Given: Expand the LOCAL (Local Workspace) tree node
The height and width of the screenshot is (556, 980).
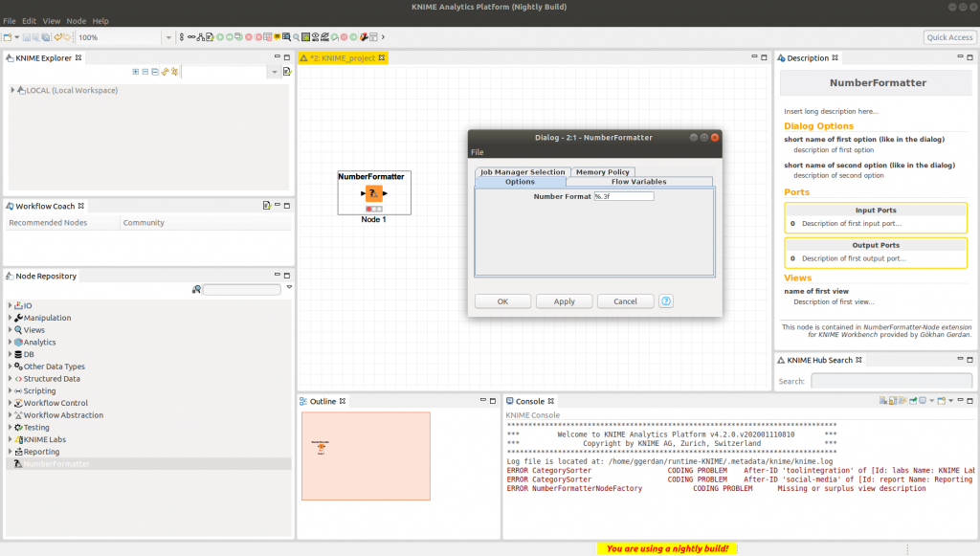Looking at the screenshot, I should click(x=12, y=90).
